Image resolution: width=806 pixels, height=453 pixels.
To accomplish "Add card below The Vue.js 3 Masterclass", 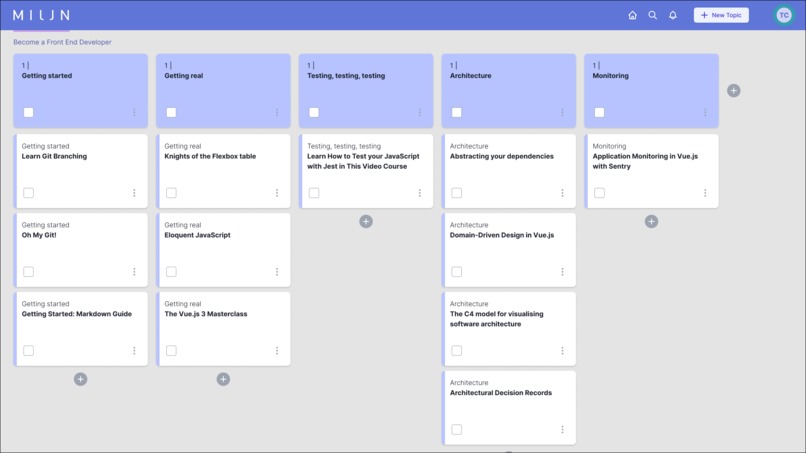I will tap(223, 379).
